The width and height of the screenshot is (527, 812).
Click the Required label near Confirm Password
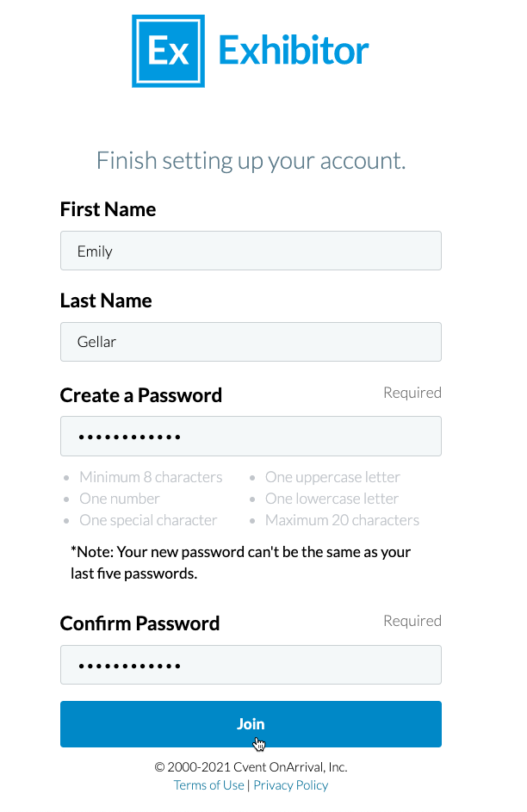[x=412, y=620]
